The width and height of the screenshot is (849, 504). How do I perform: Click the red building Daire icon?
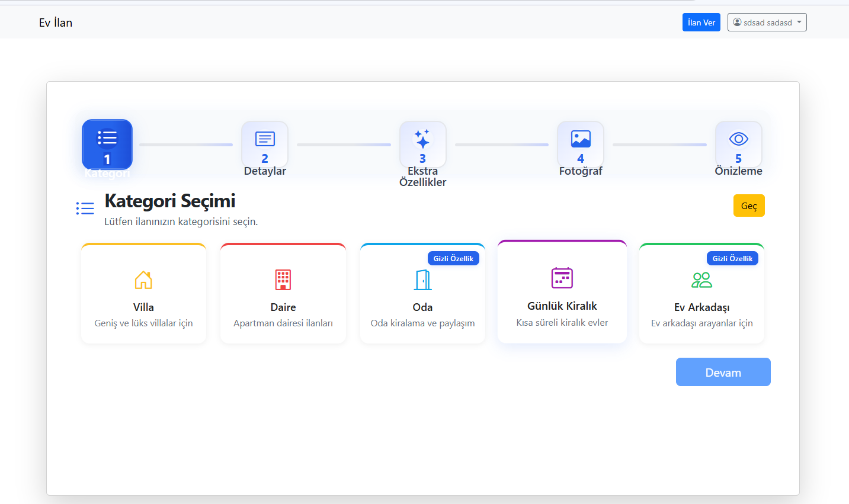[x=283, y=280]
